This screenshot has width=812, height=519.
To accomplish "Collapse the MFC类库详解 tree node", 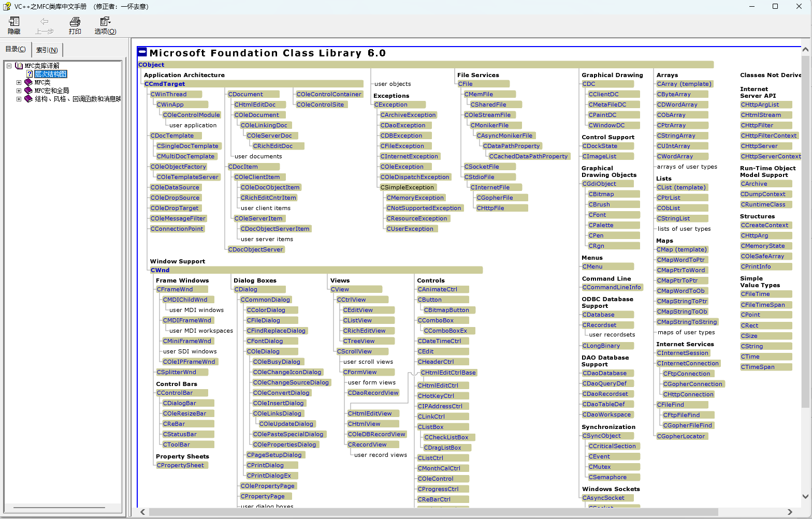I will (9, 66).
